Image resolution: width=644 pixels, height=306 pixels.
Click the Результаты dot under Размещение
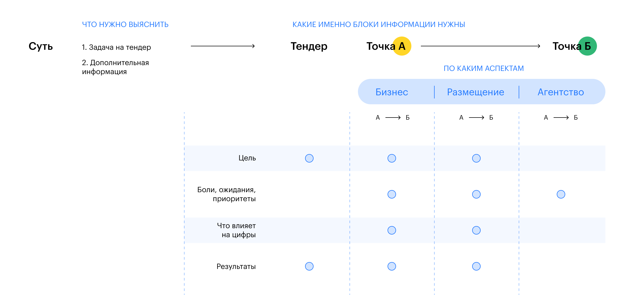476,266
